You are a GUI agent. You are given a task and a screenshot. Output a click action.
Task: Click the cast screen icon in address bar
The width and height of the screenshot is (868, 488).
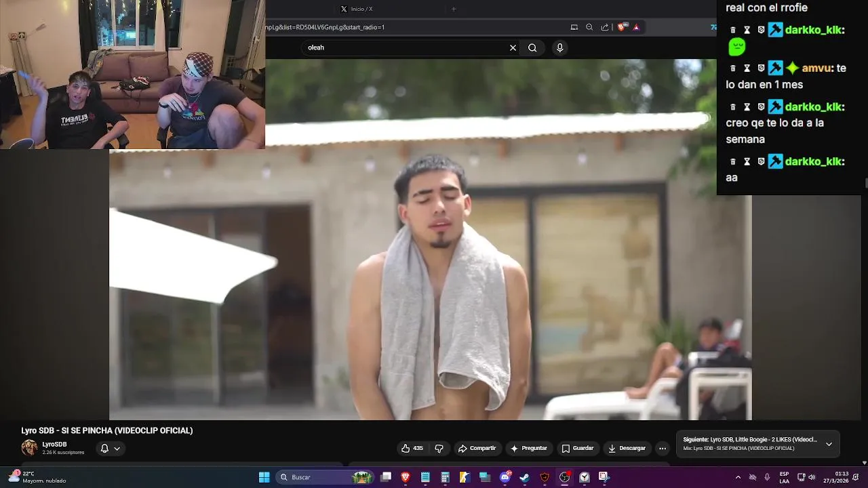[574, 27]
